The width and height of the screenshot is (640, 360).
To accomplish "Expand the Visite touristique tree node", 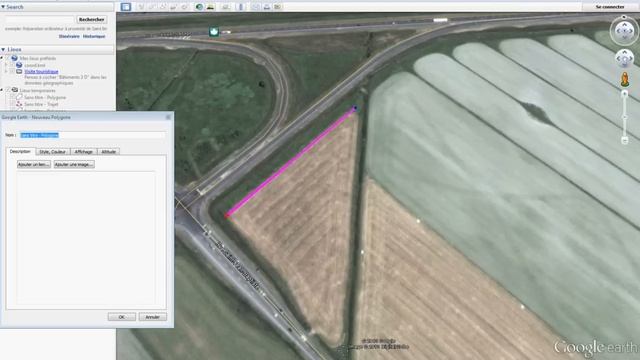I will [x=7, y=71].
